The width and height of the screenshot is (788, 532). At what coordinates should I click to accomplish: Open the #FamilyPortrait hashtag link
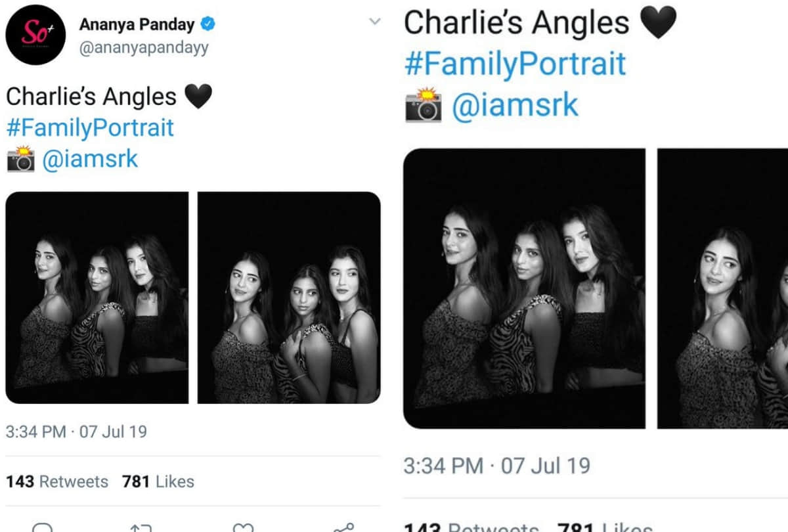pos(89,127)
